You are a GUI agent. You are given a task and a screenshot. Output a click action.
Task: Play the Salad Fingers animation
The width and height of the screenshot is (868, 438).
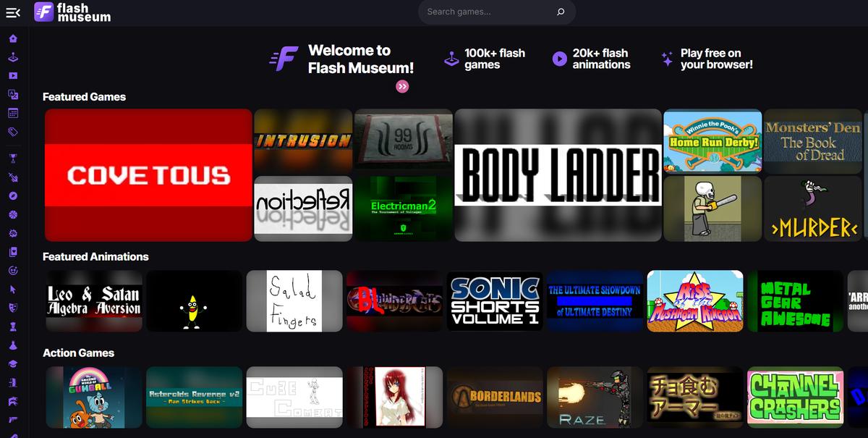[x=294, y=301]
